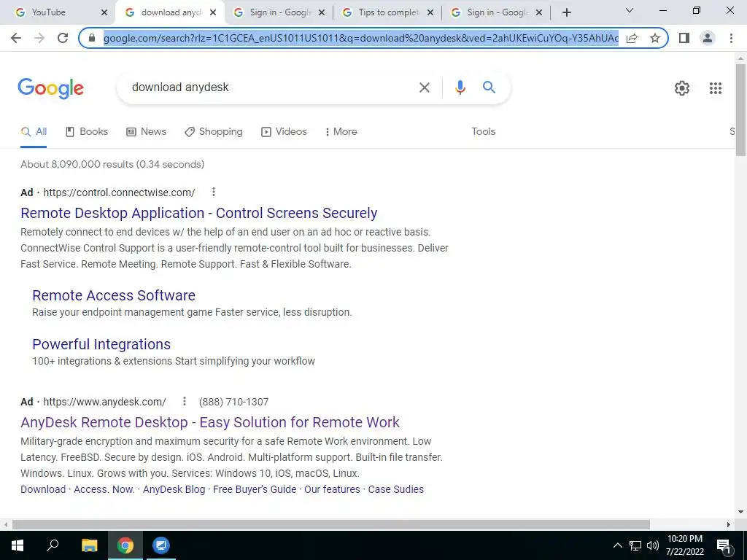Open Windows taskbar search
747x560 pixels.
(x=53, y=545)
